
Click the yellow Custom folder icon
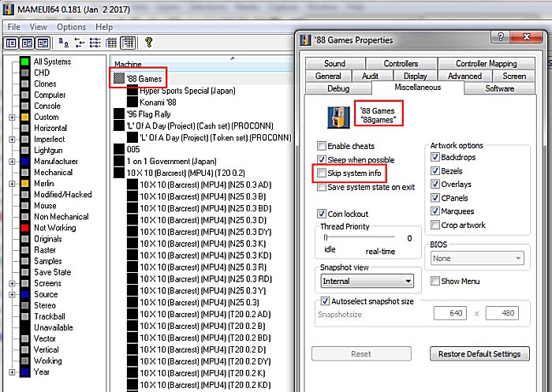tap(24, 117)
